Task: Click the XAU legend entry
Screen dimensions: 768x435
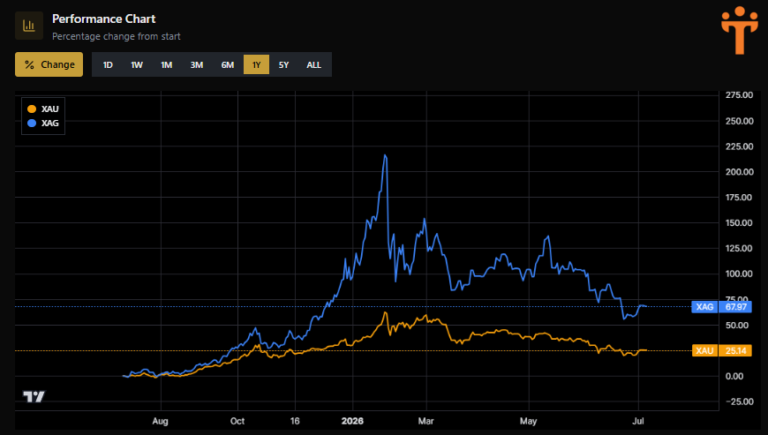Action: pos(43,109)
